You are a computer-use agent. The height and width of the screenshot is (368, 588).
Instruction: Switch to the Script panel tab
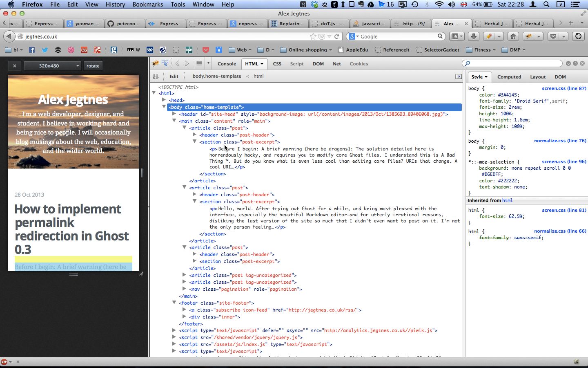pyautogui.click(x=297, y=64)
